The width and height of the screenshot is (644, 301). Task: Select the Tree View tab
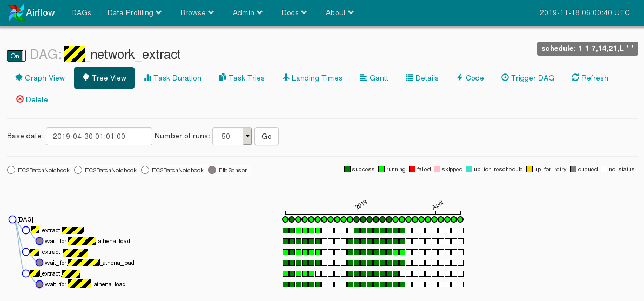[x=104, y=78]
